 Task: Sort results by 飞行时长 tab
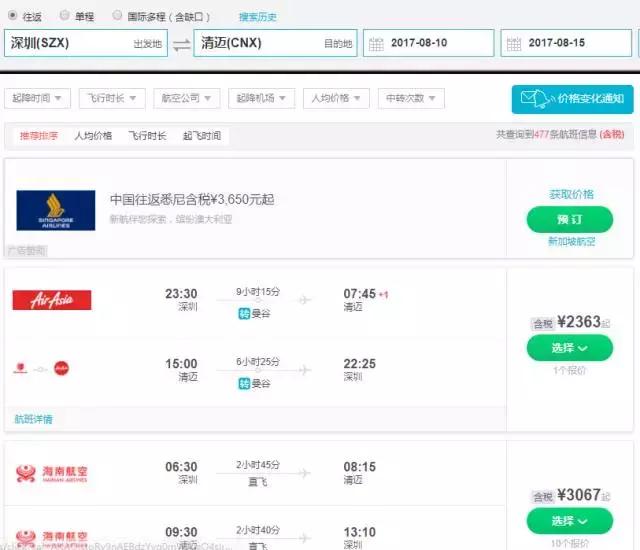[147, 135]
